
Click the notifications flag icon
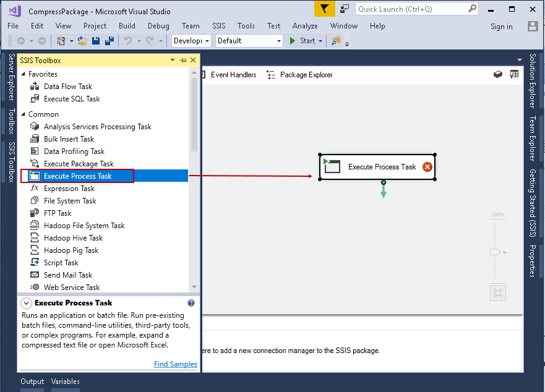click(324, 9)
